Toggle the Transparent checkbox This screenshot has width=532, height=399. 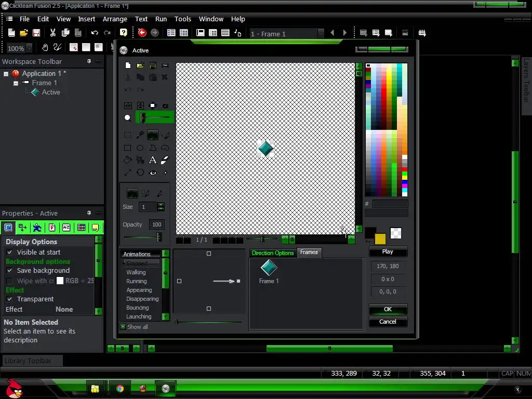point(9,299)
